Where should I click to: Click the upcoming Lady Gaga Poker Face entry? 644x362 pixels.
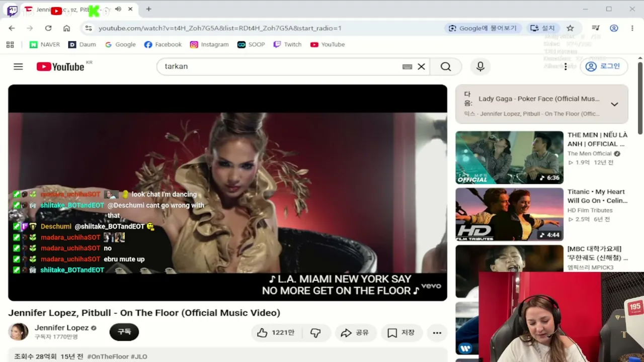(539, 99)
